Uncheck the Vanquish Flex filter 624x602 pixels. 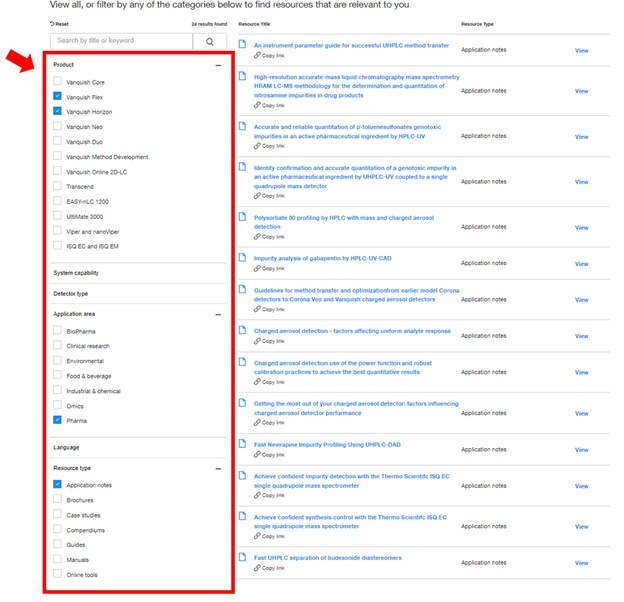pyautogui.click(x=57, y=96)
